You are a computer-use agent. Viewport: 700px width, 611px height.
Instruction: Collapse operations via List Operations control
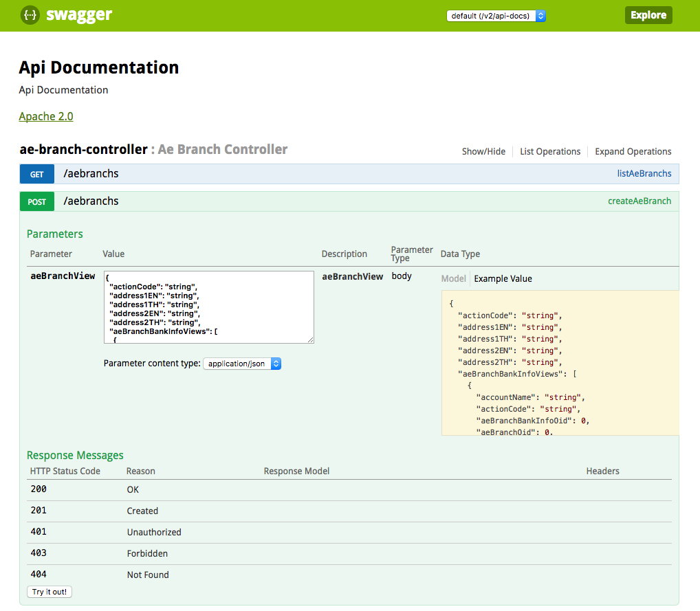[x=550, y=151]
